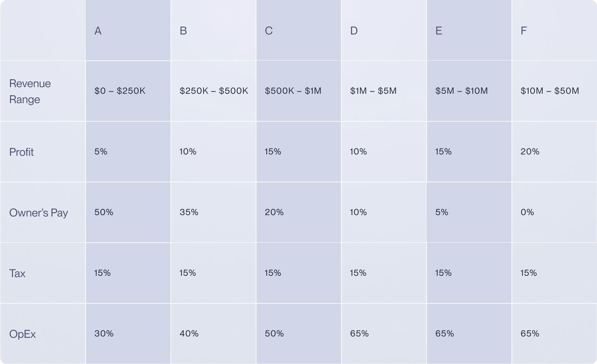The image size is (597, 364).
Task: Click the column A header cell
Action: pos(128,31)
